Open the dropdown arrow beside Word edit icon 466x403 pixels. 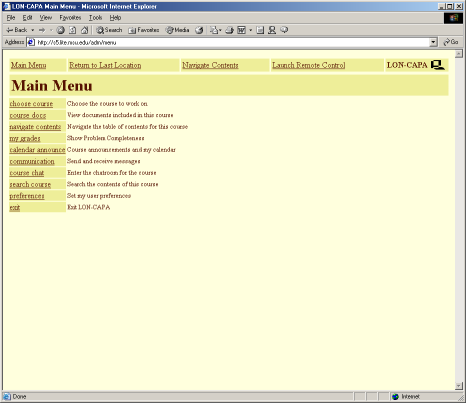click(251, 30)
